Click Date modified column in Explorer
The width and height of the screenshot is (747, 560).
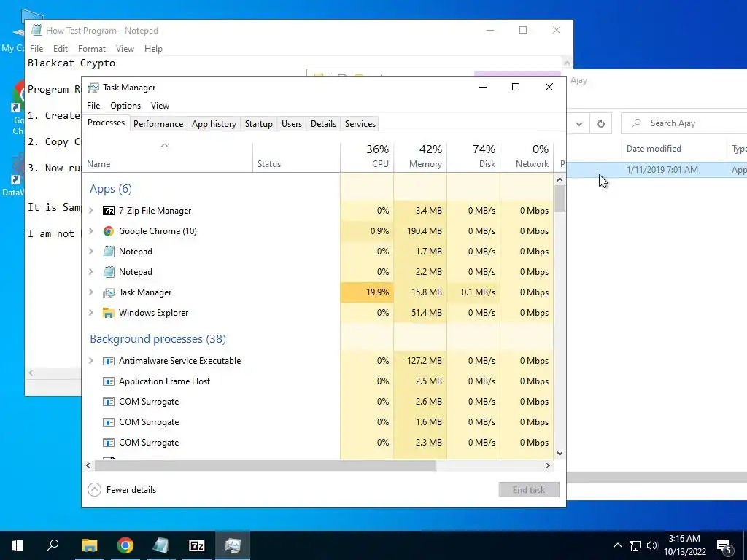(673, 149)
